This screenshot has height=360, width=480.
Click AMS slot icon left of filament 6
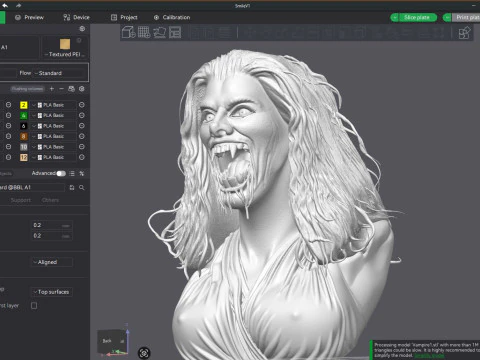point(8,126)
